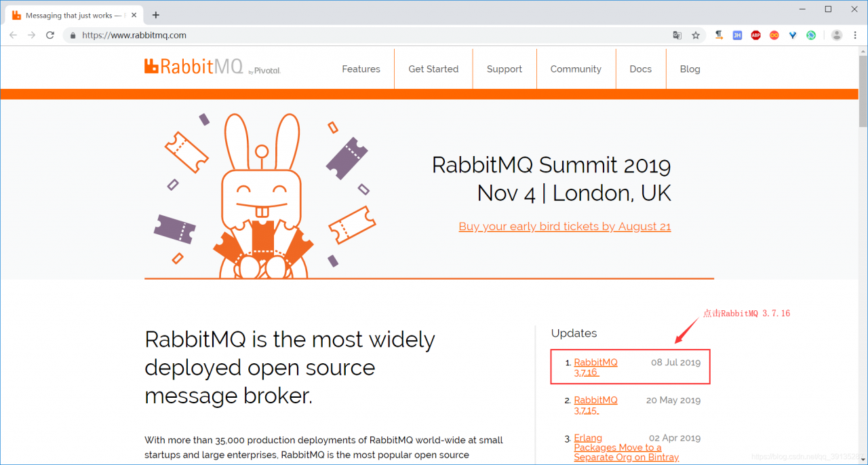Image resolution: width=868 pixels, height=465 pixels.
Task: Open the Get Started page
Action: [433, 69]
